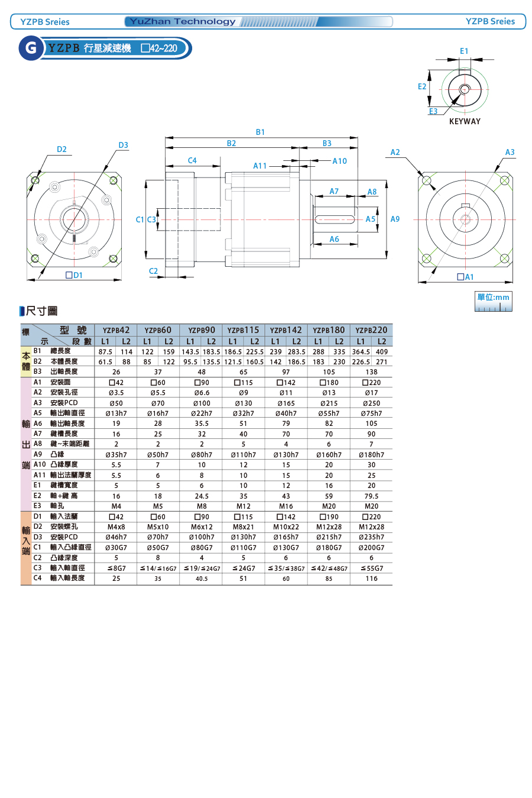Click the YZPB Sreies text at top left
This screenshot has width=532, height=798.
tap(45, 22)
